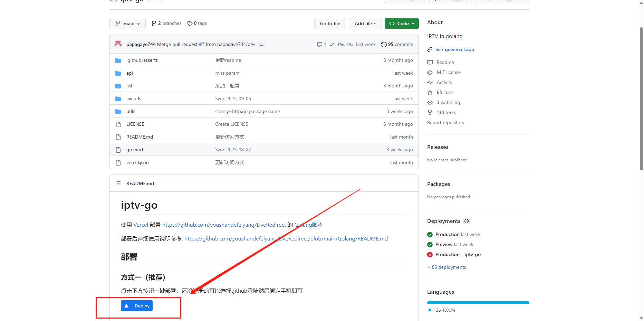Open 'Sync 2023-08-27' commit message
The image size is (644, 321).
tap(233, 150)
